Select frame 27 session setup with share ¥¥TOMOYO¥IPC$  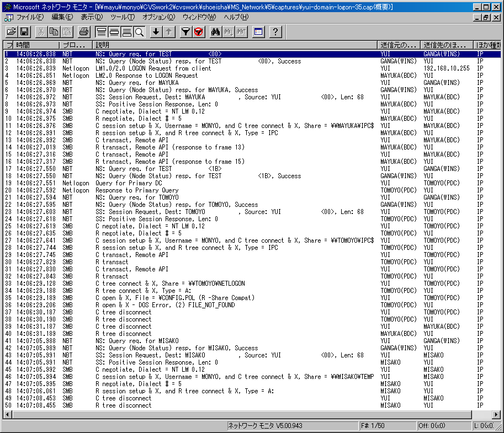(x=252, y=240)
